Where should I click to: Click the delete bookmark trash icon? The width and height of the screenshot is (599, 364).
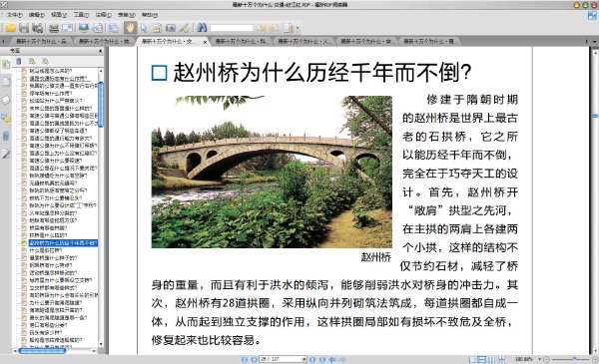[19, 61]
